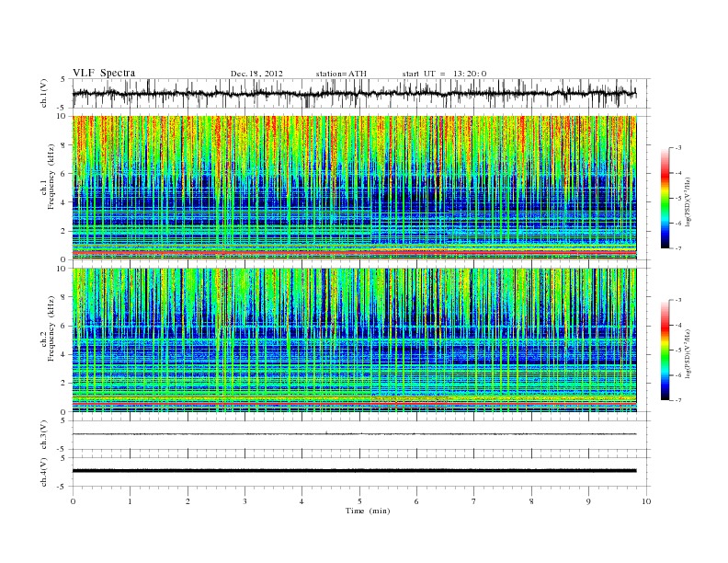Screen dimensions: 728x563
Task: Click the "6" kHz tick on ch.2 spectrogram axis
Action: pyautogui.click(x=63, y=326)
